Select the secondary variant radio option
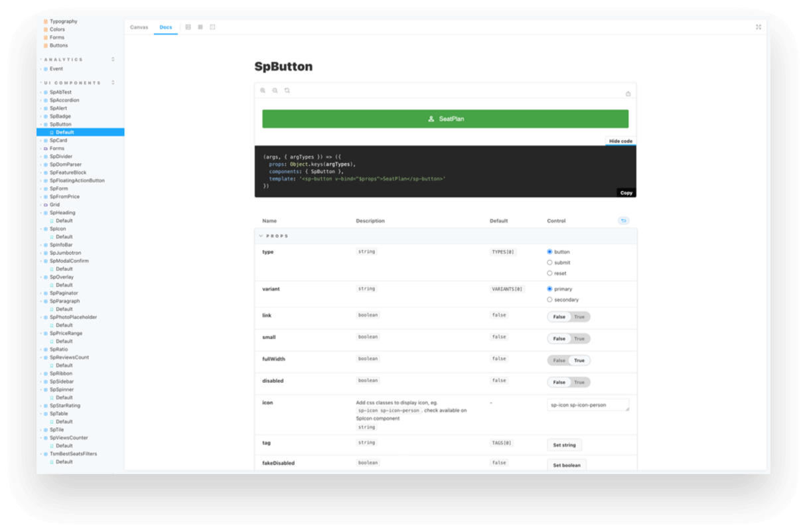Viewport: 807px width, 532px height. click(550, 299)
